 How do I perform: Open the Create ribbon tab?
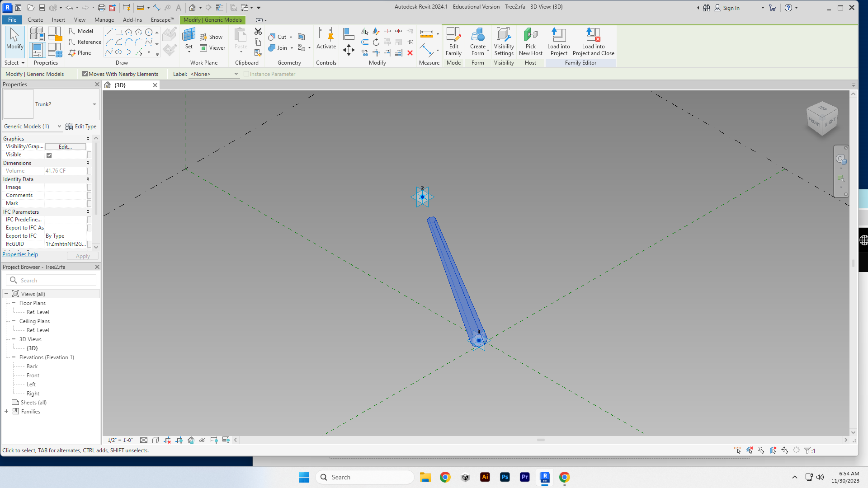tap(35, 20)
